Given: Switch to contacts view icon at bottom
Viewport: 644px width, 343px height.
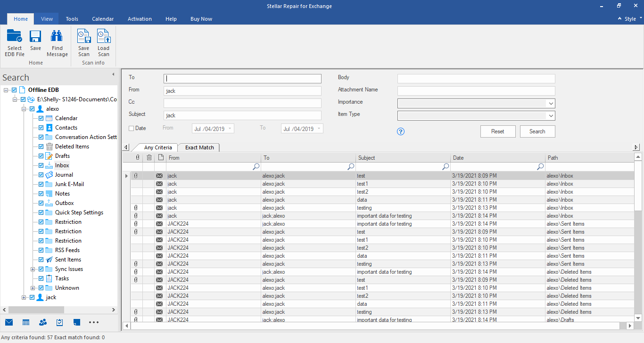Looking at the screenshot, I should pos(43,322).
